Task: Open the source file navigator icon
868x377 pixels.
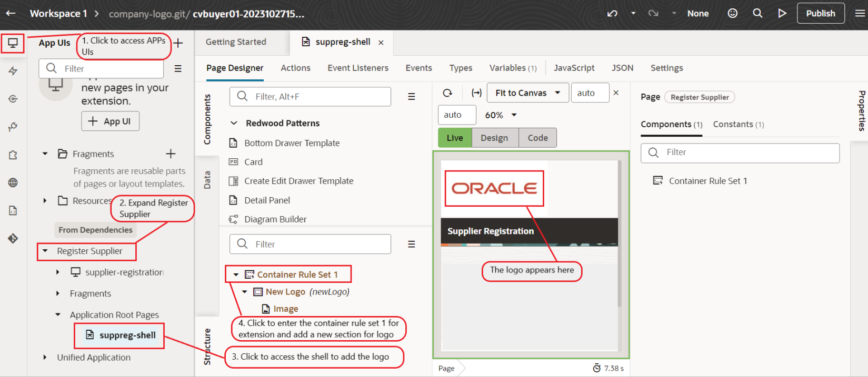Action: [x=13, y=210]
